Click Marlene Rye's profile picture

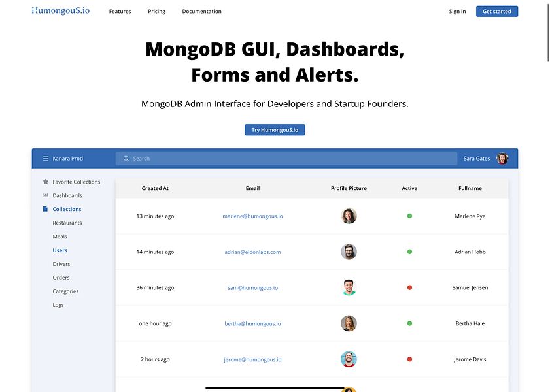[x=349, y=216]
